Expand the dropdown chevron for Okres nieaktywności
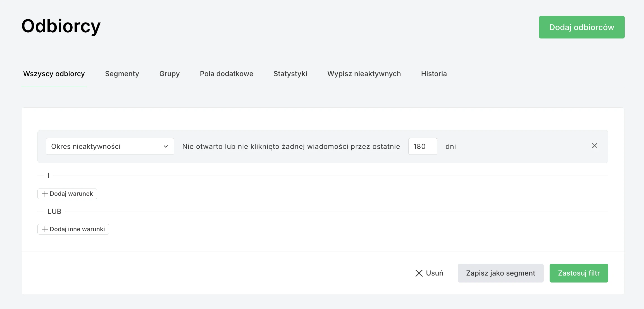The width and height of the screenshot is (644, 309). coord(166,146)
